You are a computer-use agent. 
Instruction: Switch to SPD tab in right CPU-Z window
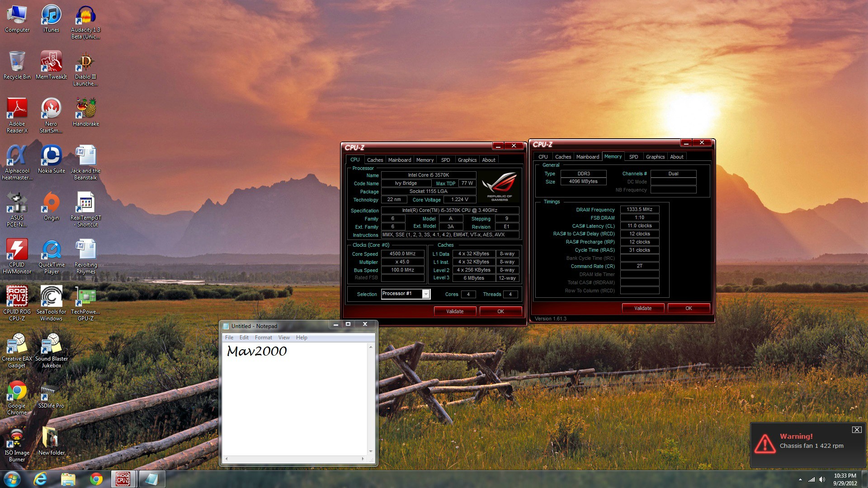click(x=633, y=157)
